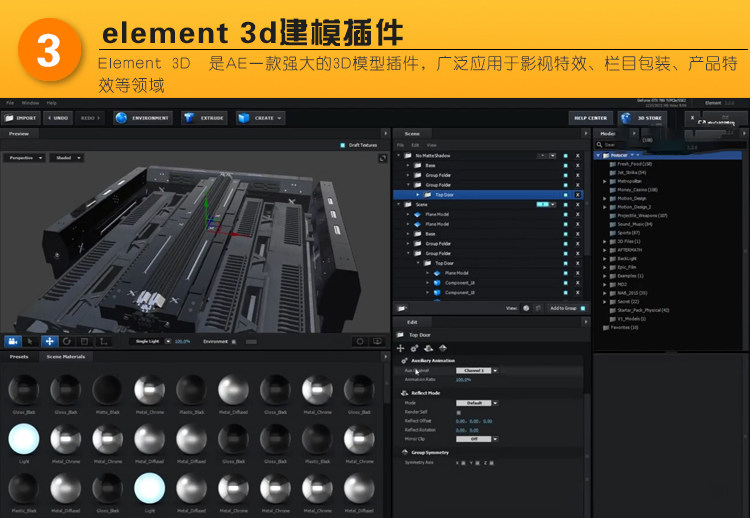Remove the No Matte Shadow group via X
Screen dimensions: 750x518
(x=577, y=156)
